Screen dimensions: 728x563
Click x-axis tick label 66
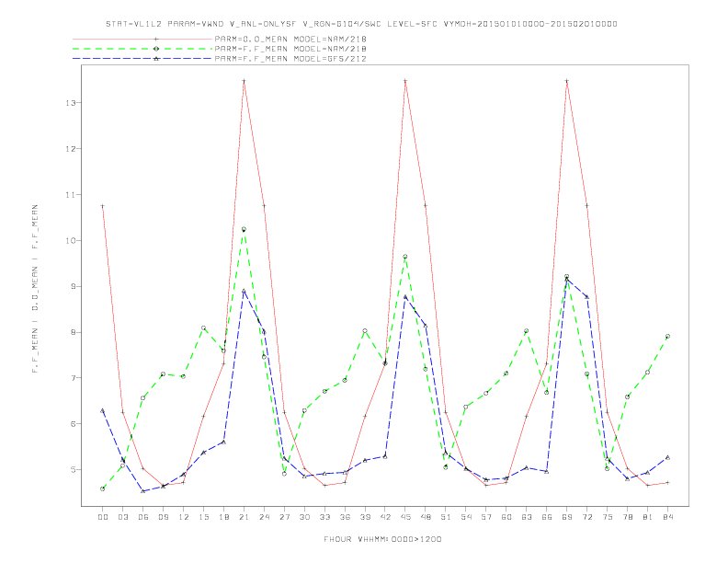click(547, 517)
